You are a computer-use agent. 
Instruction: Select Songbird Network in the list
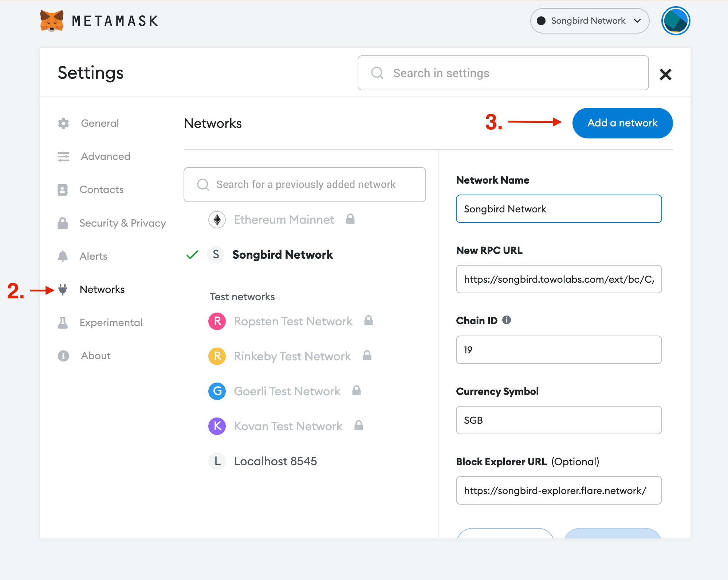(282, 254)
